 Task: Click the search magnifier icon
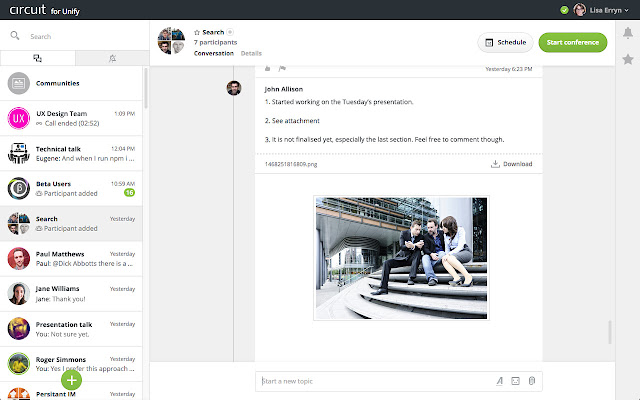15,36
